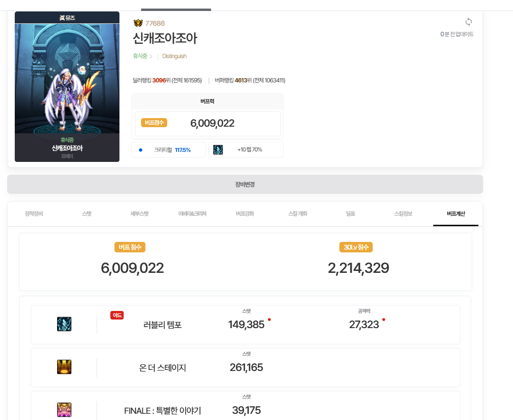Open the 버프강화 tab
The width and height of the screenshot is (513, 420).
tap(245, 214)
